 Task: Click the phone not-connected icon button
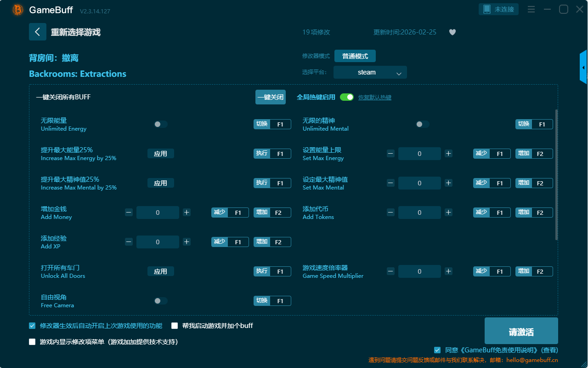[x=499, y=9]
